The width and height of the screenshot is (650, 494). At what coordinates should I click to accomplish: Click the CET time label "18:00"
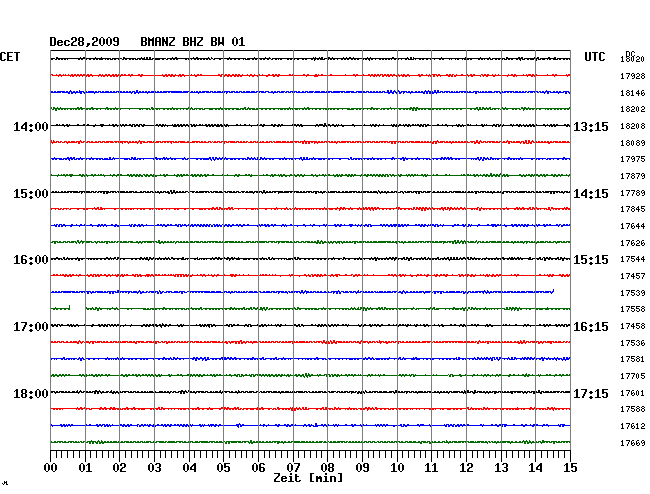(31, 393)
